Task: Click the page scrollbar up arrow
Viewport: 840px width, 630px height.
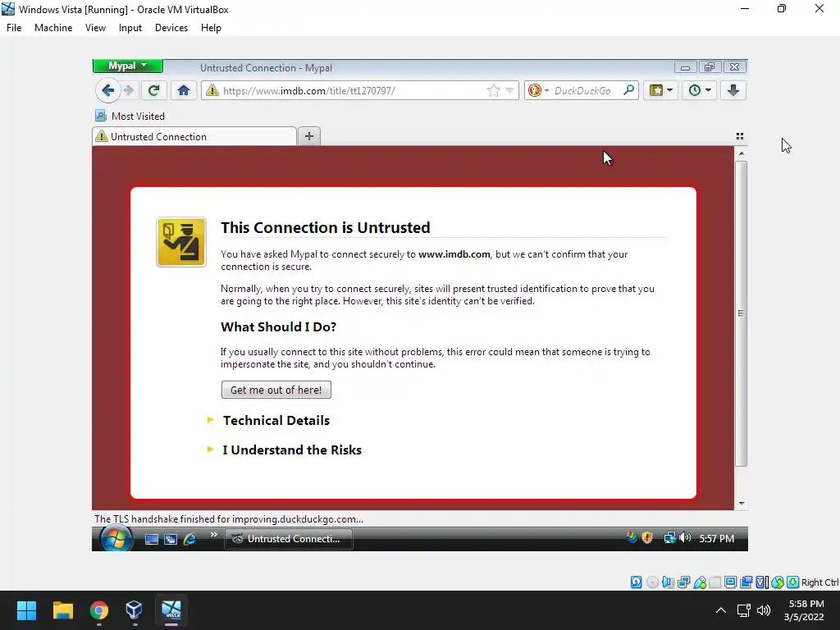Action: (x=742, y=153)
